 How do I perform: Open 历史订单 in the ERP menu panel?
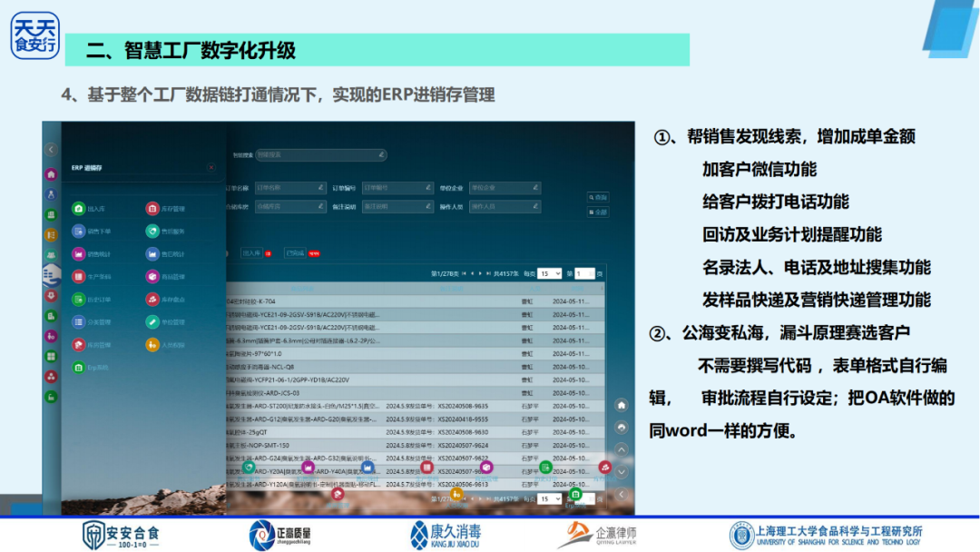tap(92, 300)
